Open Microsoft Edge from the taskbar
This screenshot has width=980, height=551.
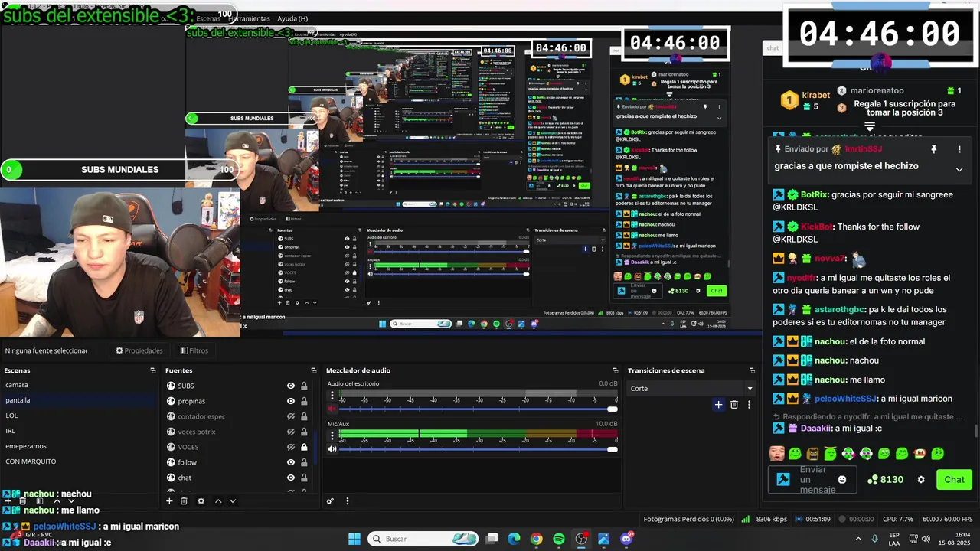514,539
